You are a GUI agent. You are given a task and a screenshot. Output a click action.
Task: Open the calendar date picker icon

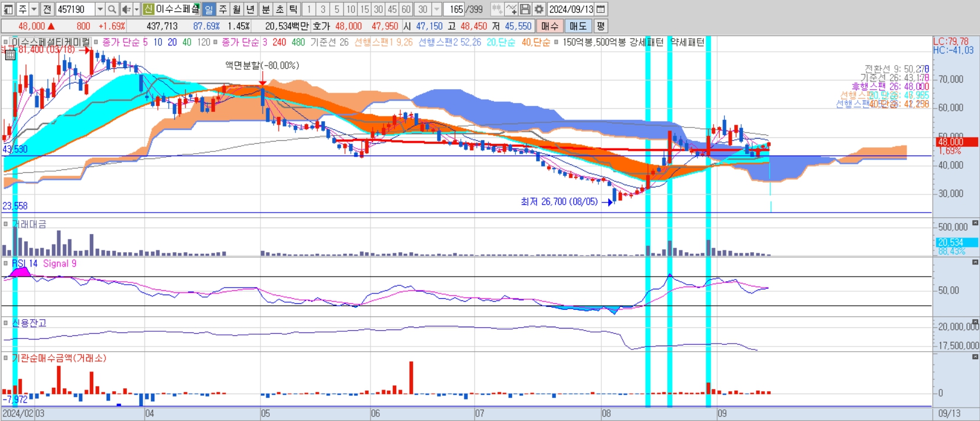coord(601,9)
